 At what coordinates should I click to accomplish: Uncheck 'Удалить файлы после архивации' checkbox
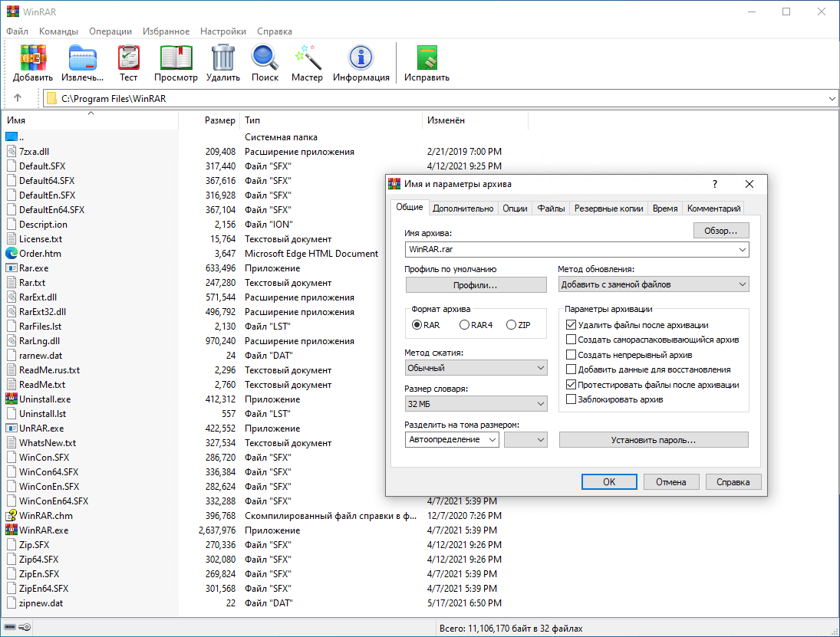pos(571,325)
